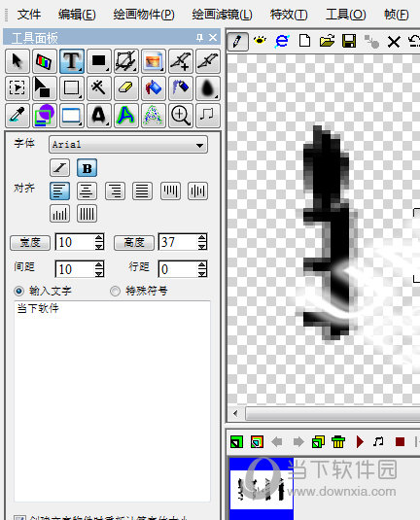Align text left
The height and width of the screenshot is (520, 420).
tap(59, 191)
